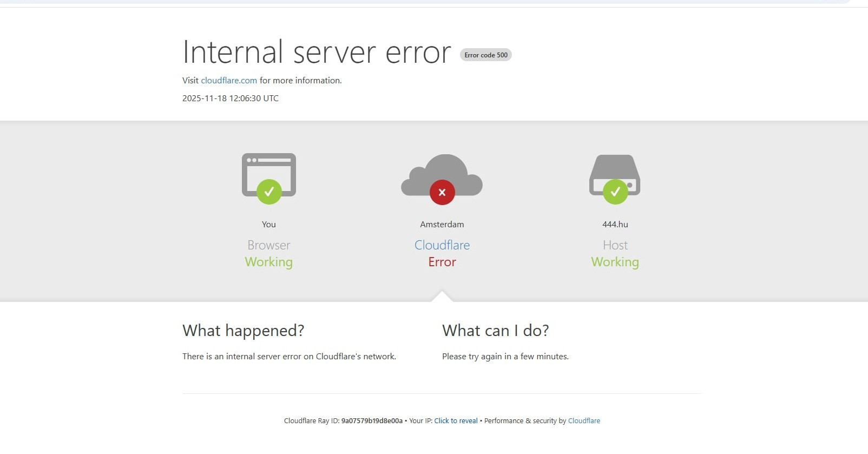Open the Cloudflare link in the footer
This screenshot has height=454, width=868.
pyautogui.click(x=584, y=420)
